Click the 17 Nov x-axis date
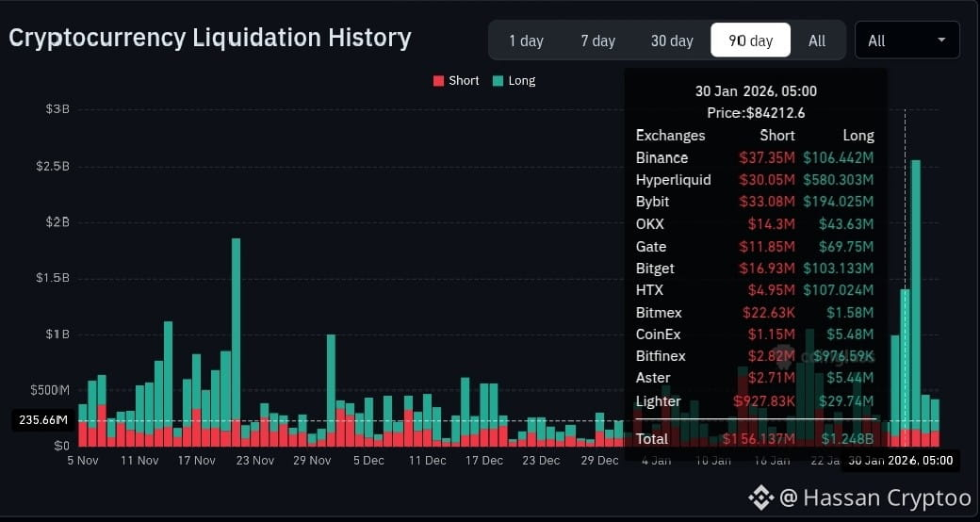 tap(196, 460)
